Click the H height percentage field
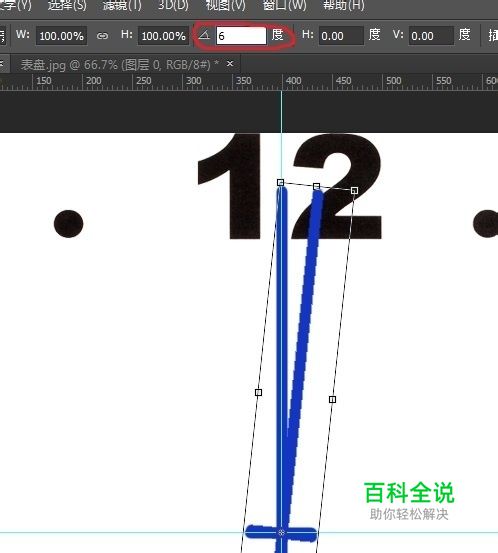The width and height of the screenshot is (498, 553). (163, 36)
